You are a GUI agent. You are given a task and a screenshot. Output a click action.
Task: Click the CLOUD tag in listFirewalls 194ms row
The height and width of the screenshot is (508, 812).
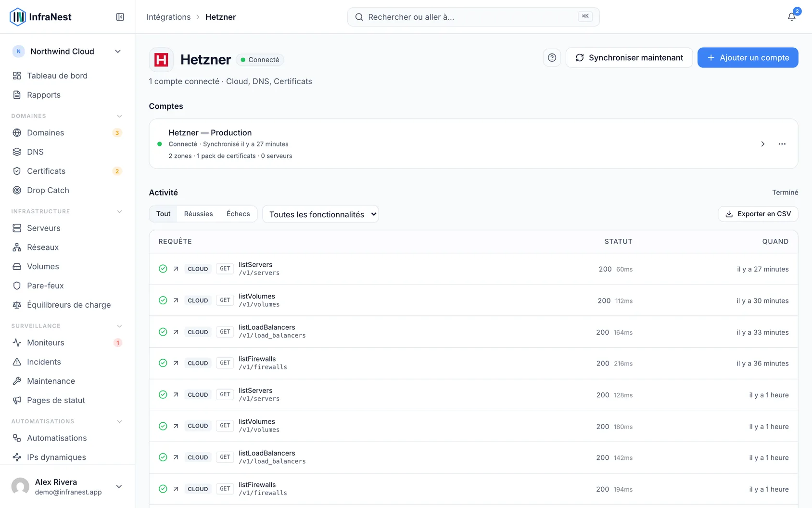click(198, 489)
